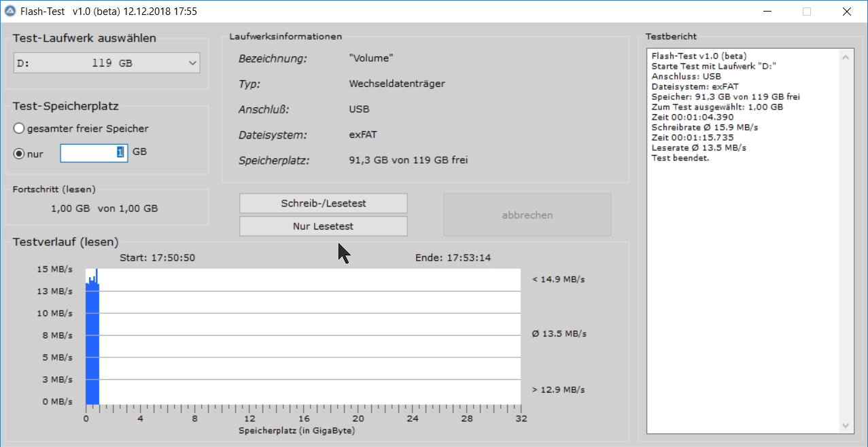Select the 'gesamter freier Speicher' radio option
The height and width of the screenshot is (447, 868).
pos(19,128)
